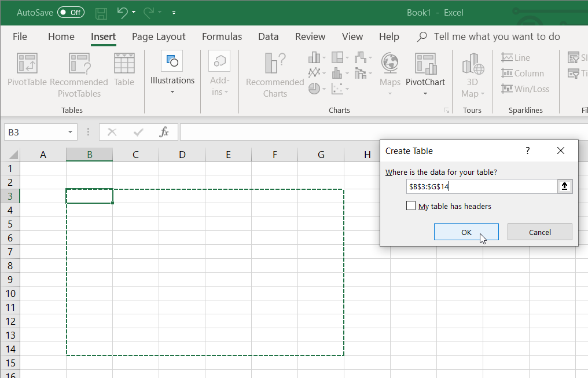Click the formula bar Enter checkmark
The width and height of the screenshot is (588, 378).
(138, 132)
